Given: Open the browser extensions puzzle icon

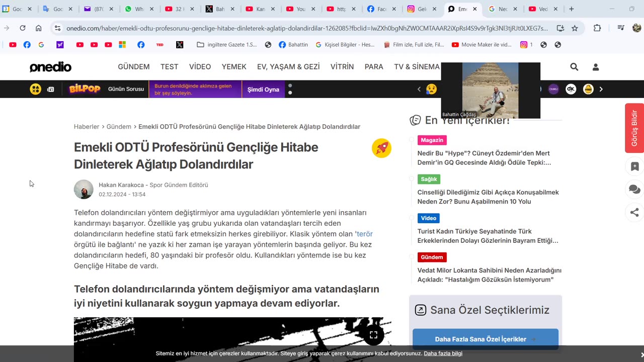Looking at the screenshot, I should [x=597, y=28].
